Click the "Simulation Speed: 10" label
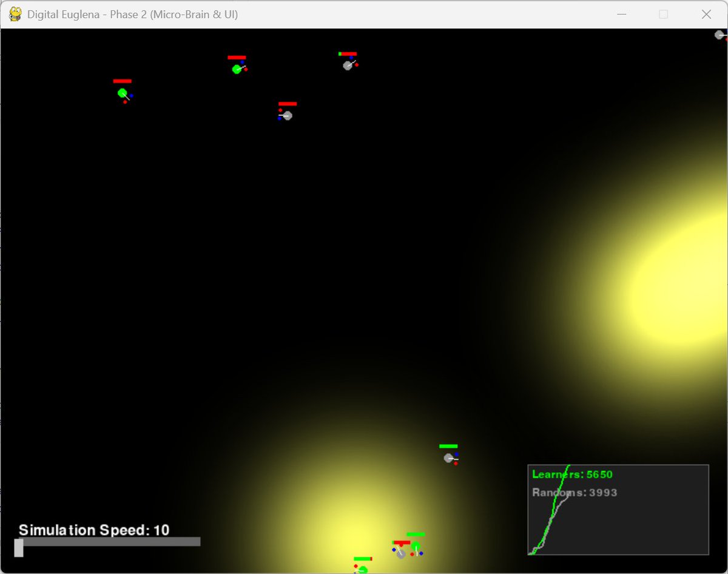Image resolution: width=728 pixels, height=574 pixels. click(x=94, y=530)
